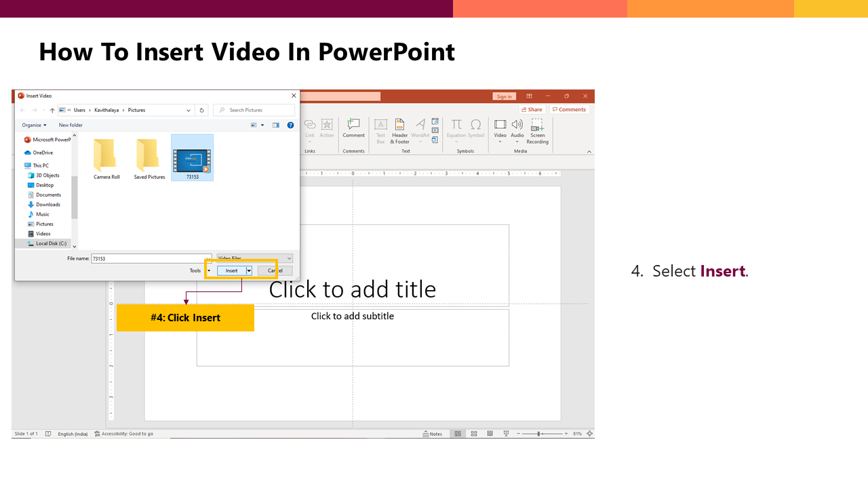Click the navigation pane scroll-down arrow

point(75,247)
